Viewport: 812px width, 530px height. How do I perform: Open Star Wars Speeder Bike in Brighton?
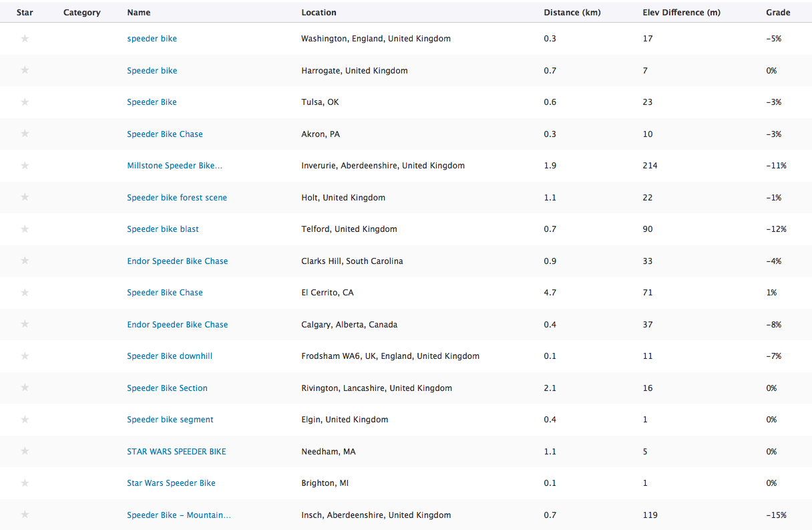click(171, 483)
